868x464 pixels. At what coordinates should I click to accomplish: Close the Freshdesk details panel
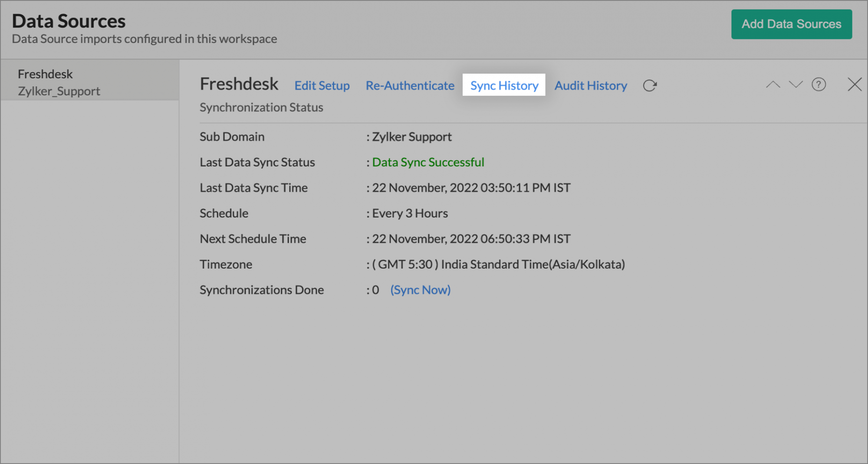click(x=854, y=85)
